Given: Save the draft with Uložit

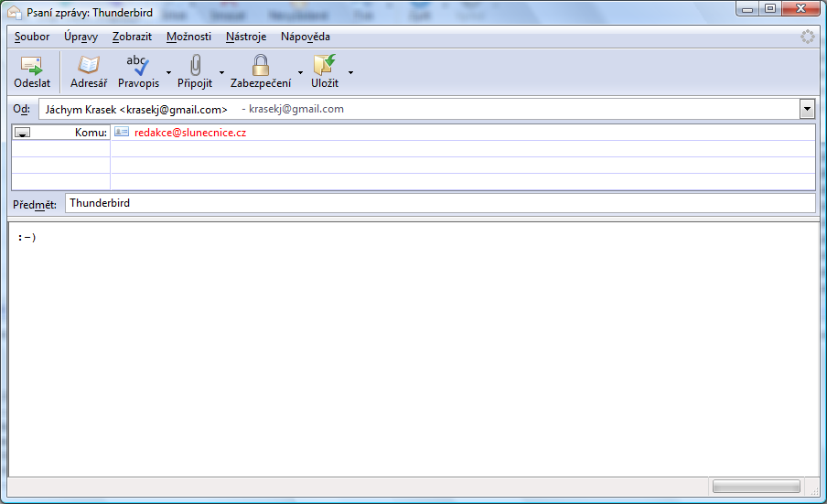Looking at the screenshot, I should click(x=325, y=71).
